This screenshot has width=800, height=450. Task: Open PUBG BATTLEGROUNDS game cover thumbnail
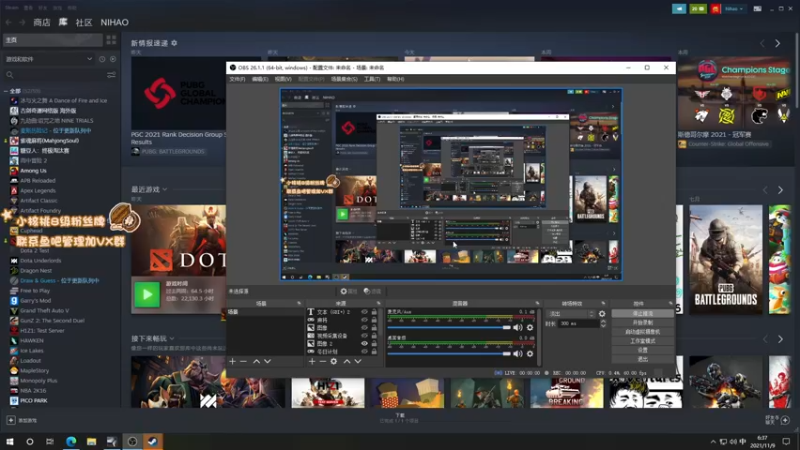coord(726,260)
